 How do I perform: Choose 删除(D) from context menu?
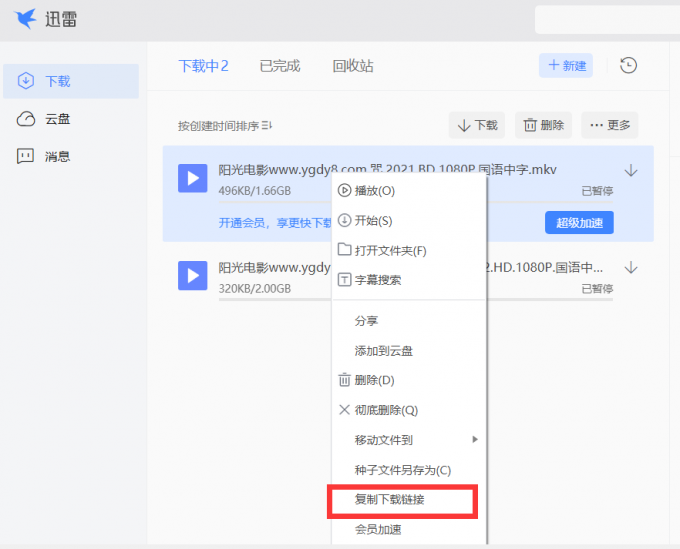pyautogui.click(x=409, y=380)
